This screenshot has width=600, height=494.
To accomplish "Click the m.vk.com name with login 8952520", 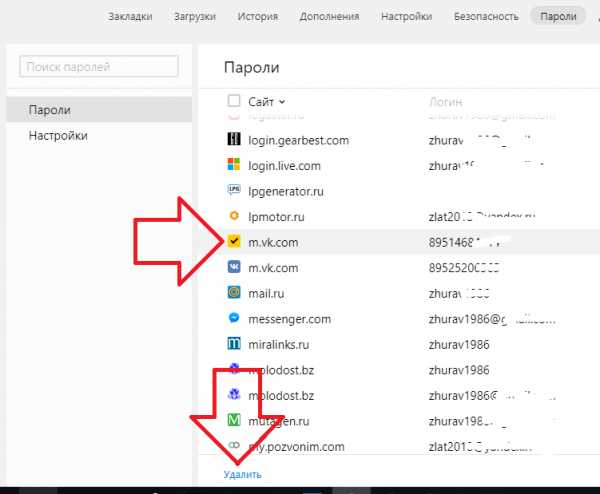I will click(273, 268).
